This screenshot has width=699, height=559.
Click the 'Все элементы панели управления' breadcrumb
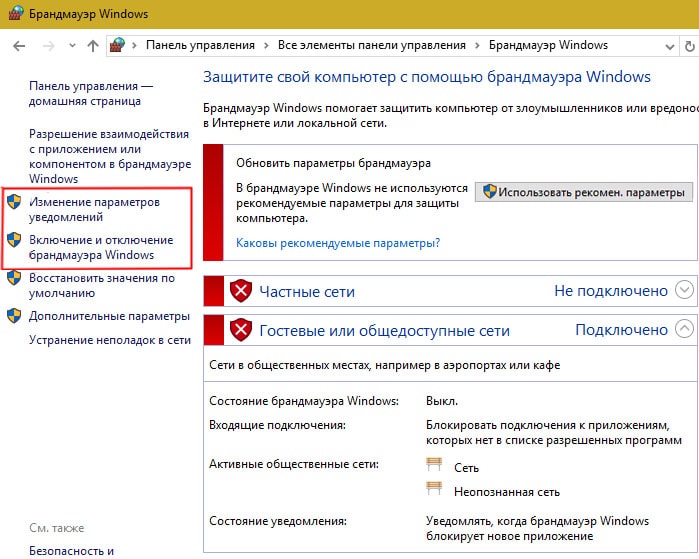pos(371,45)
